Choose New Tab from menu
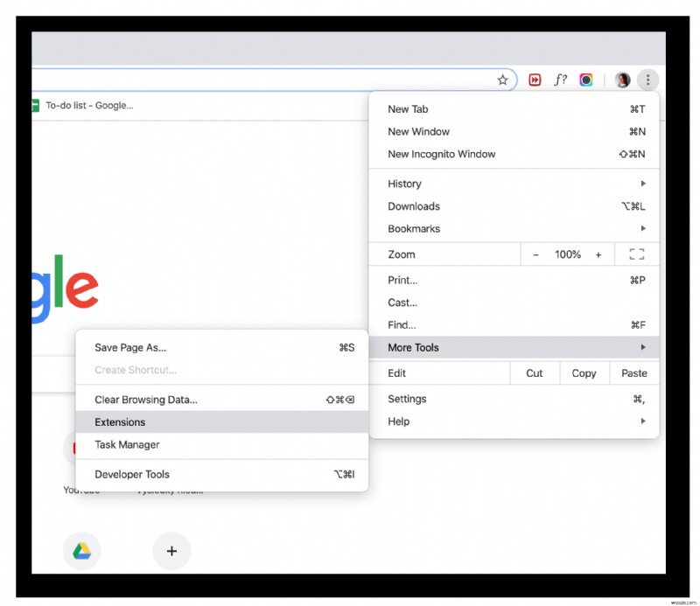This screenshot has width=700, height=606. (x=514, y=109)
